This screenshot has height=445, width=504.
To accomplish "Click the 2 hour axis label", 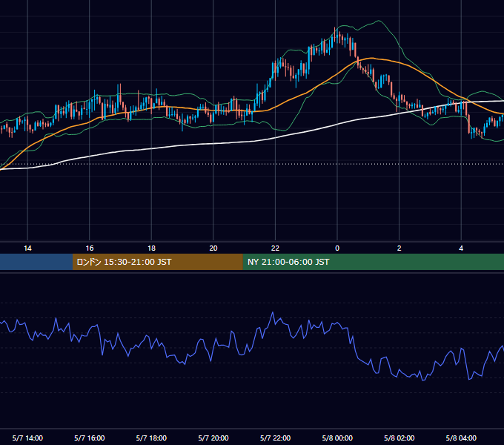I will tap(399, 248).
